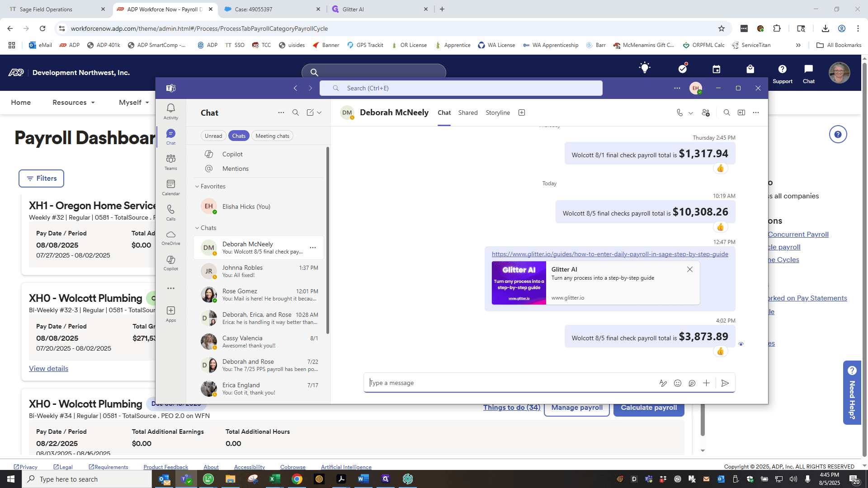Open OneDrive from the Teams sidebar
The image size is (868, 488).
point(170,238)
